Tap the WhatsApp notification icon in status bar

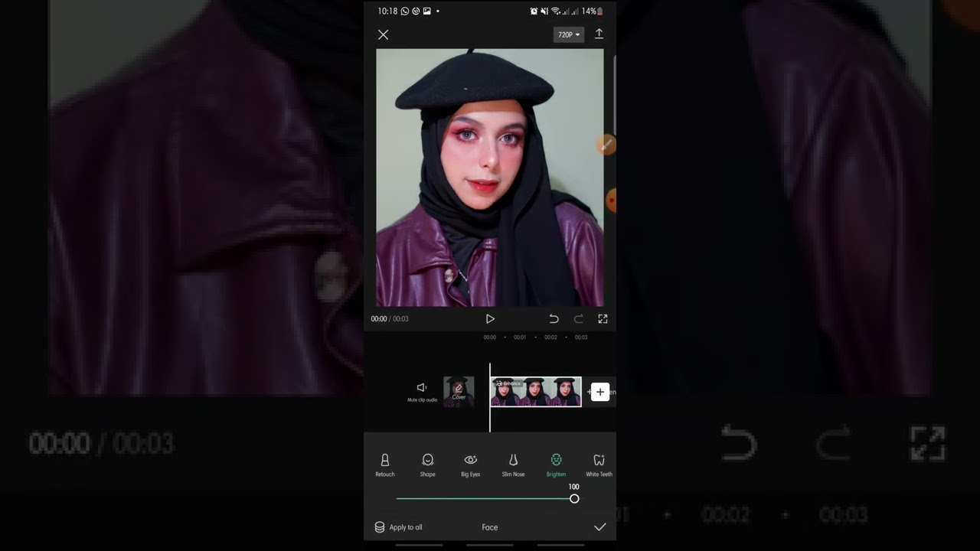pos(405,11)
